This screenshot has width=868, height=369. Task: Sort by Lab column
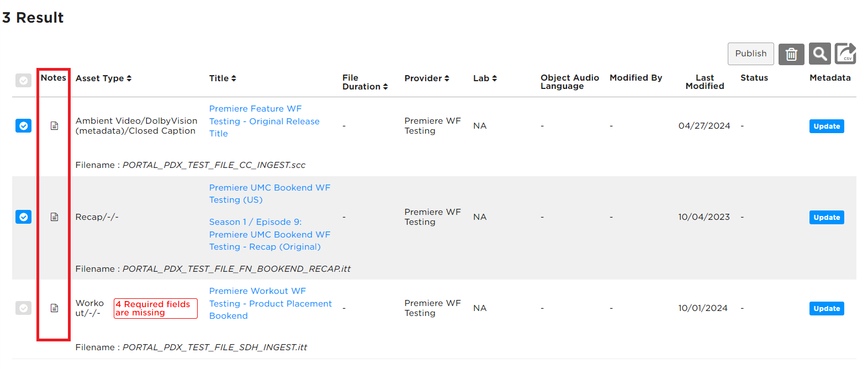click(x=485, y=78)
